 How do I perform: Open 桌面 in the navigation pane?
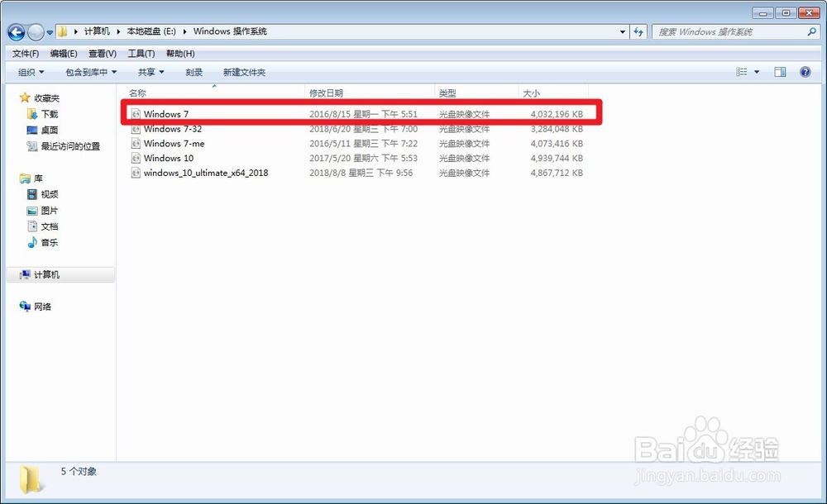pyautogui.click(x=50, y=131)
